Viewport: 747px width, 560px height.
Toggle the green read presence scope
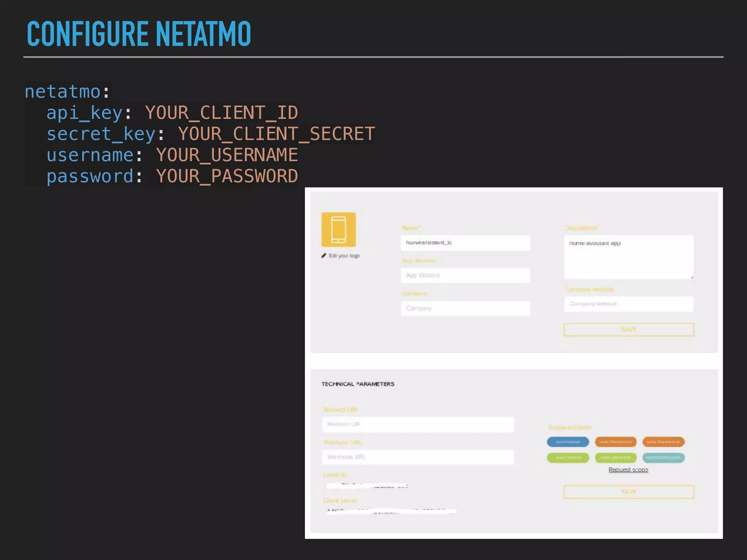[616, 458]
